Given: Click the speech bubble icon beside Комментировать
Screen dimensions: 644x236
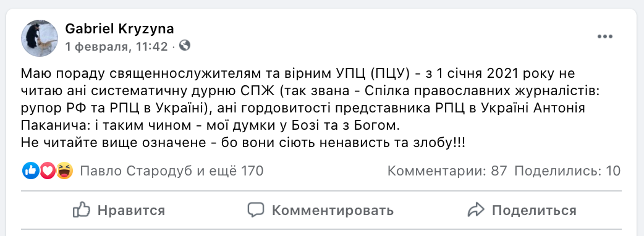Looking at the screenshot, I should [255, 210].
